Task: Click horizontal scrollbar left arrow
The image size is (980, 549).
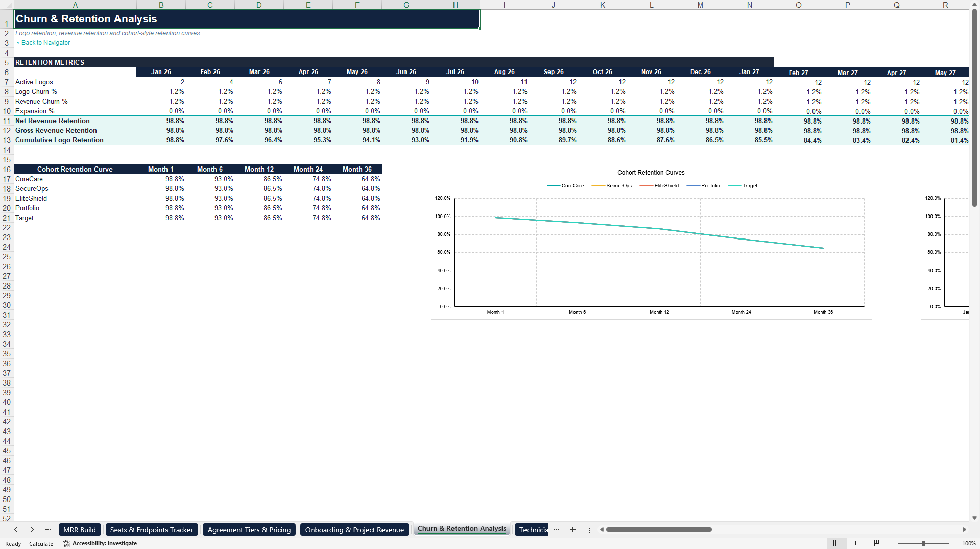Action: (602, 530)
